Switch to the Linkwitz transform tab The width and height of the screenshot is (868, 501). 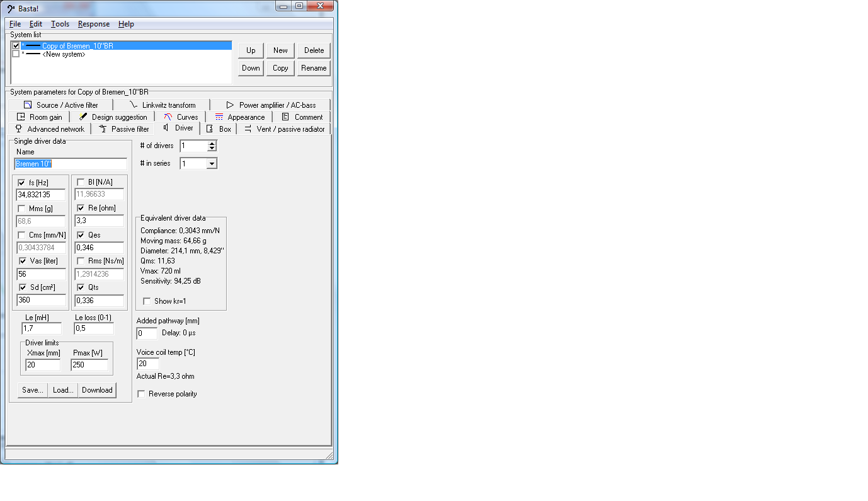pos(163,105)
